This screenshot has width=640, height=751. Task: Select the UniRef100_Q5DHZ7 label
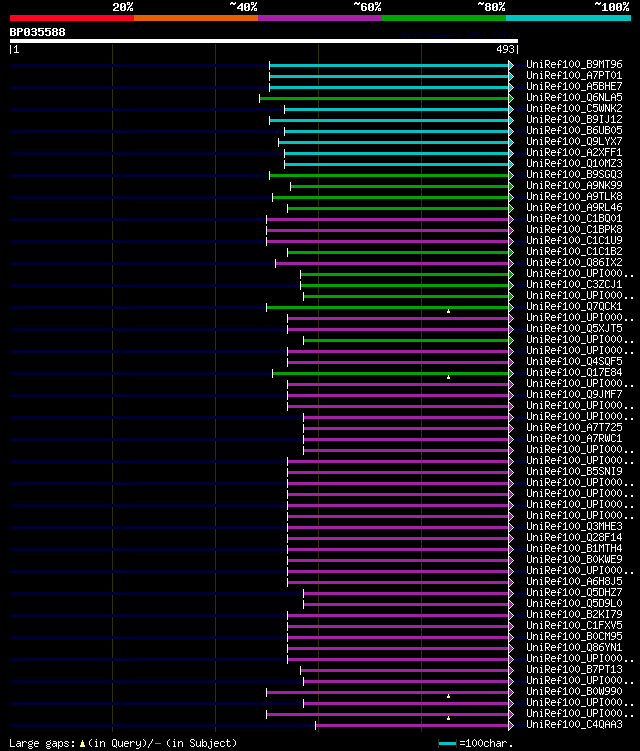pos(574,593)
